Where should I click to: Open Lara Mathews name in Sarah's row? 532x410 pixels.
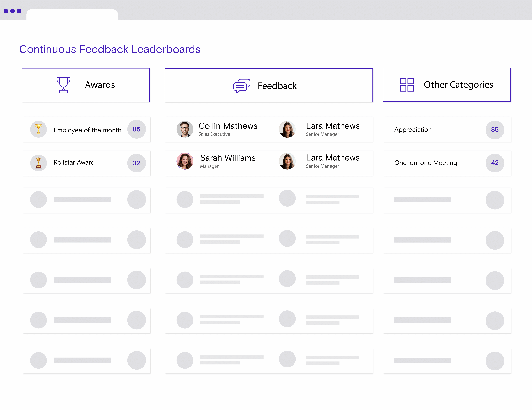point(333,158)
